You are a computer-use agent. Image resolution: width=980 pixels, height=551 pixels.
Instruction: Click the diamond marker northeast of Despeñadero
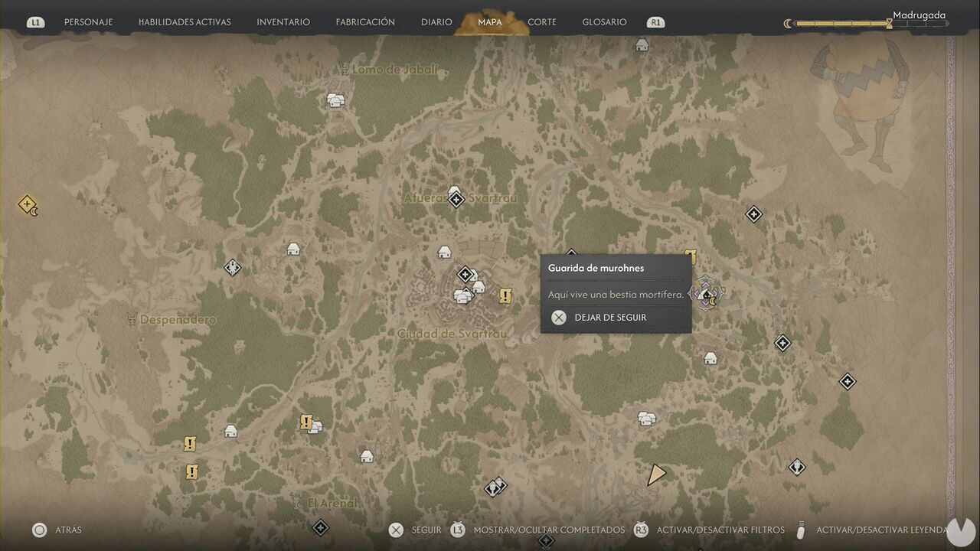pos(233,267)
